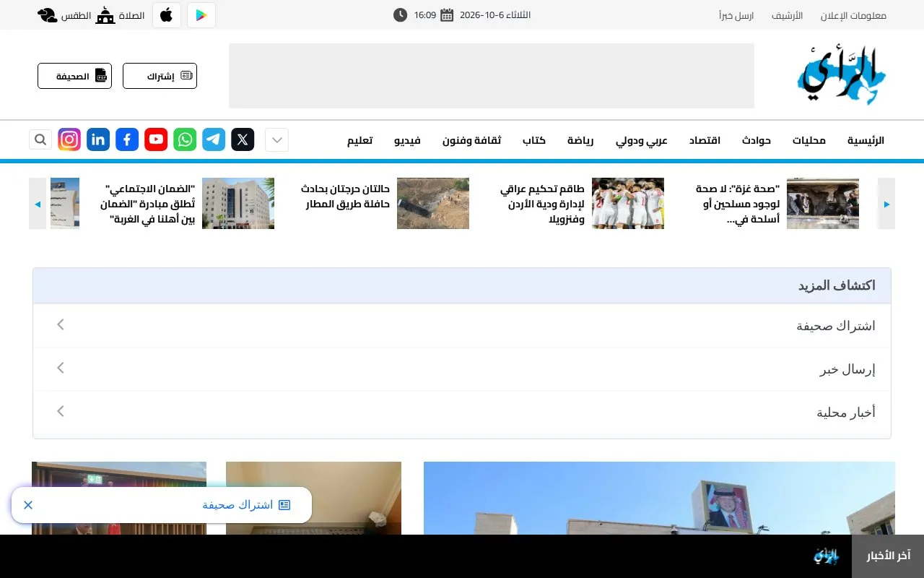The image size is (924, 578).
Task: Open the الرئيسية menu item
Action: pos(866,140)
